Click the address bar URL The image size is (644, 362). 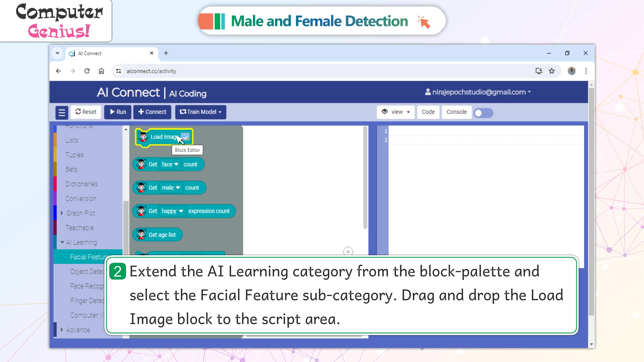click(x=151, y=71)
